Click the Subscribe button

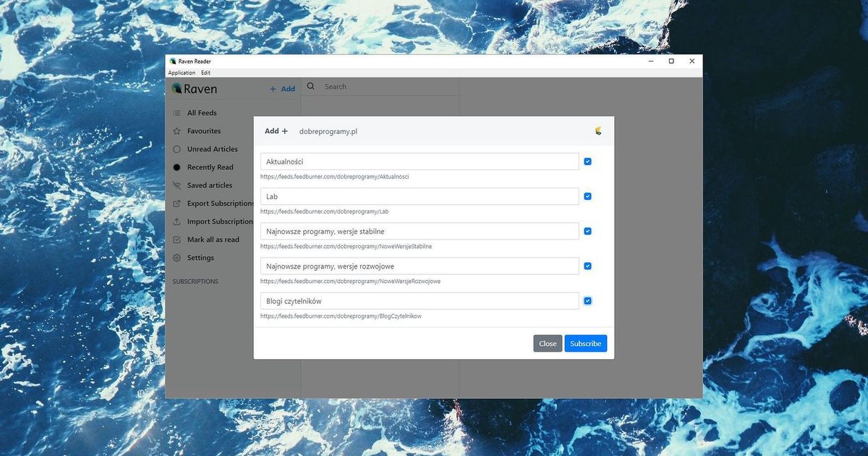click(585, 343)
